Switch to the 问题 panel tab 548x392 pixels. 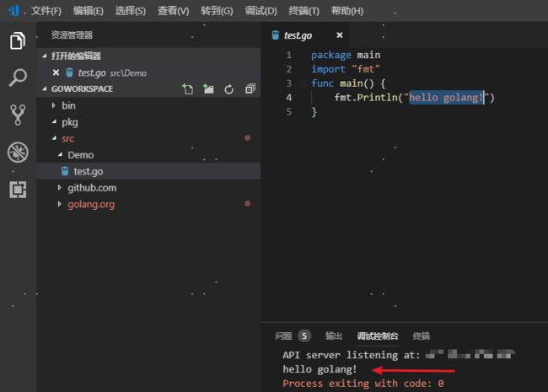pos(283,336)
